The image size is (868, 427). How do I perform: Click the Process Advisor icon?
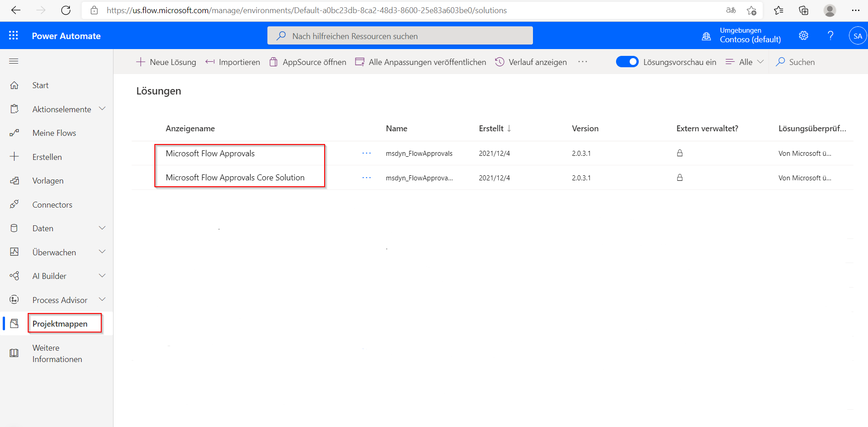point(14,299)
